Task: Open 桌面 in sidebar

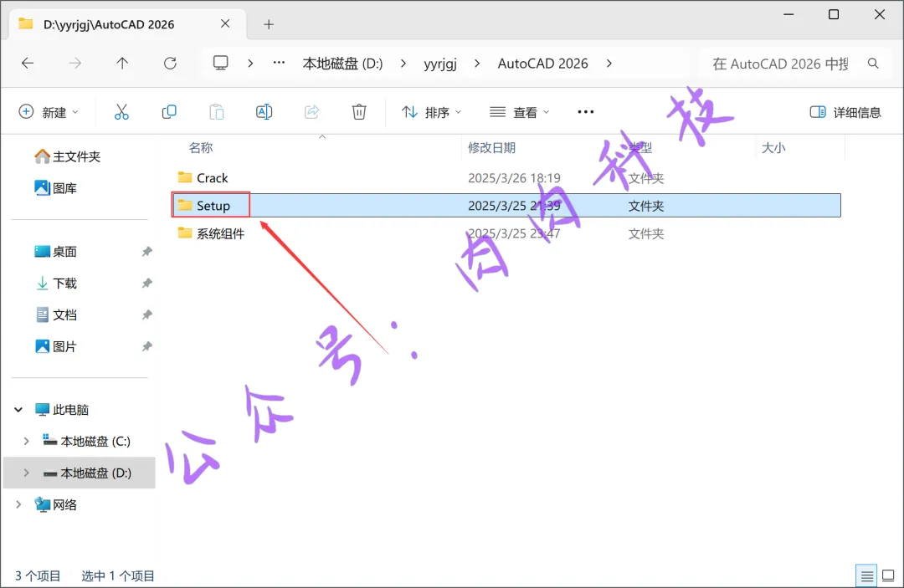Action: click(56, 252)
